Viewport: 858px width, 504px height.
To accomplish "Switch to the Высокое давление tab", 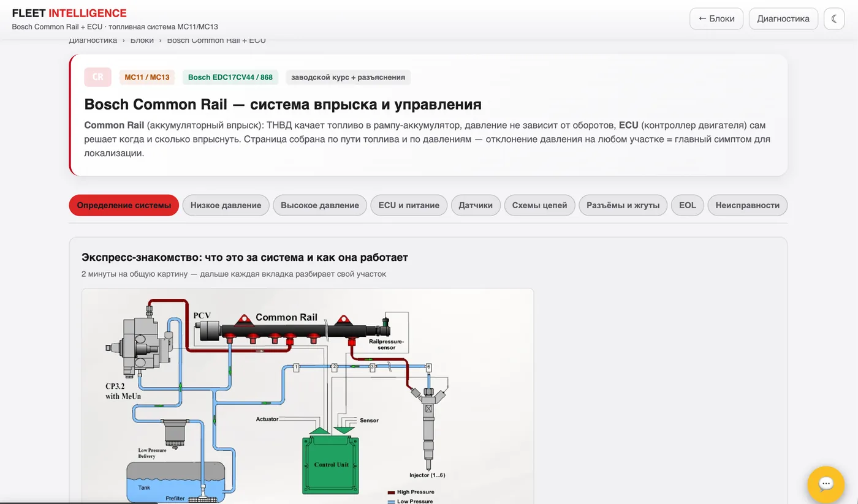I will point(320,205).
